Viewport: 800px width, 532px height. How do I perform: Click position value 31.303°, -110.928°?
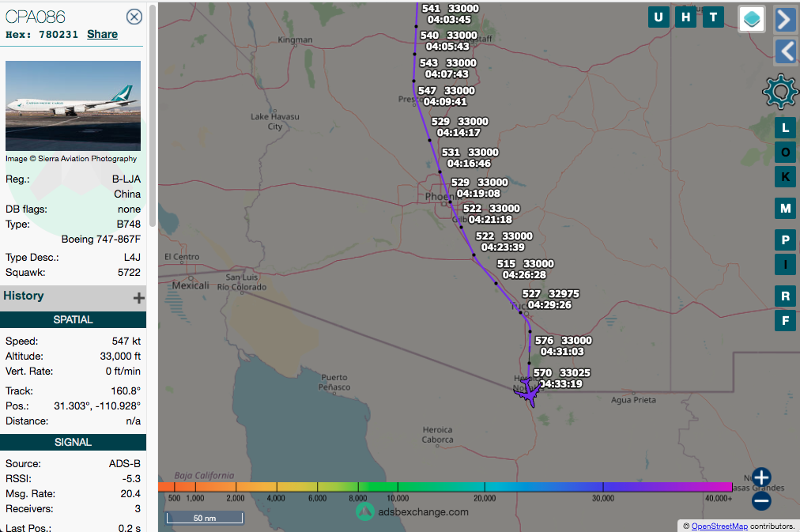click(x=97, y=406)
